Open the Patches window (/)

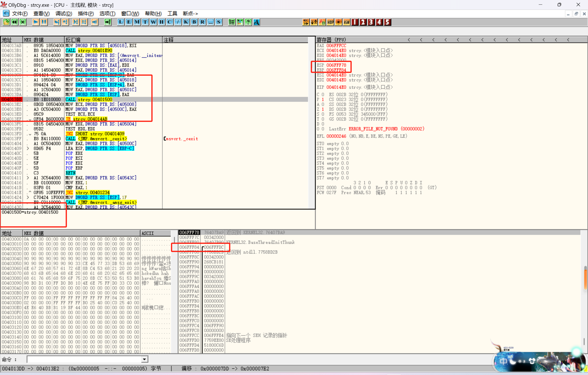tap(178, 22)
